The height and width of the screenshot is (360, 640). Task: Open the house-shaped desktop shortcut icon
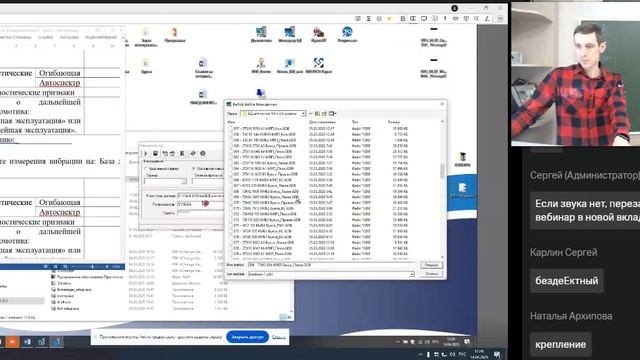pos(319,34)
